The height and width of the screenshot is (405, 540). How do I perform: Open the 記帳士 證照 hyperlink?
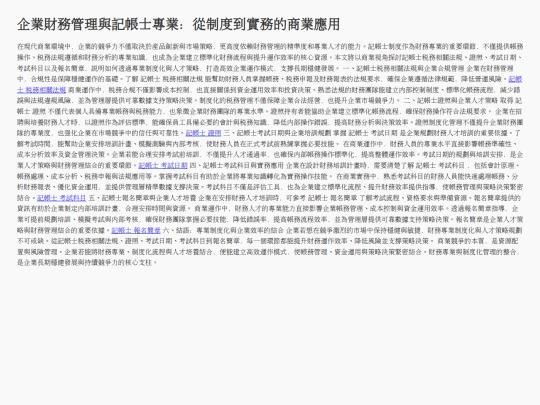(203, 133)
